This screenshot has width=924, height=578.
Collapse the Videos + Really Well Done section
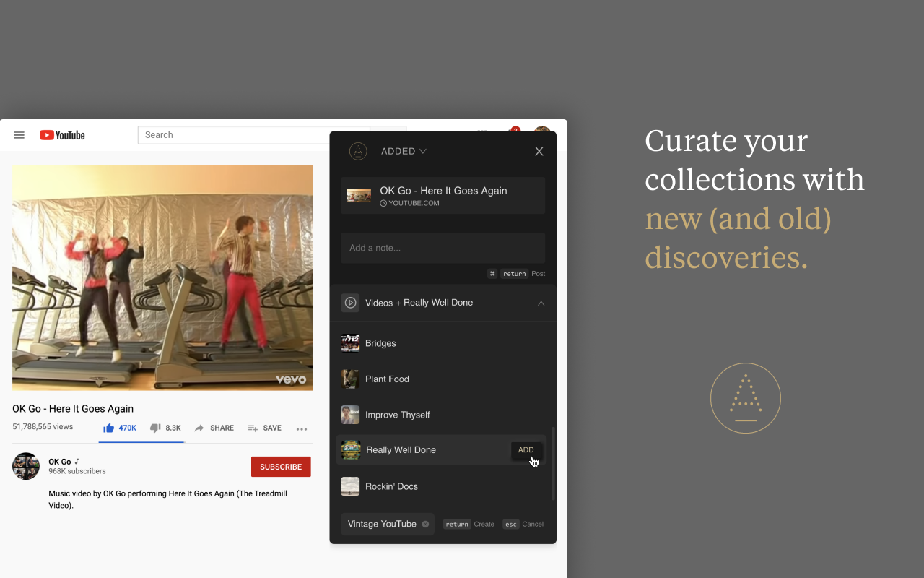pyautogui.click(x=541, y=303)
